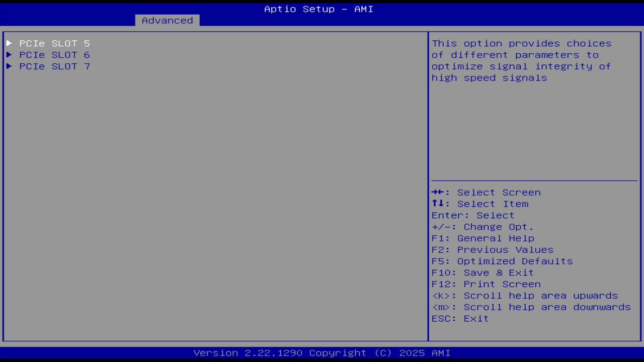Click the 'Version 2.22.1290' copyright footer text
This screenshot has width=644, height=362.
click(322, 353)
